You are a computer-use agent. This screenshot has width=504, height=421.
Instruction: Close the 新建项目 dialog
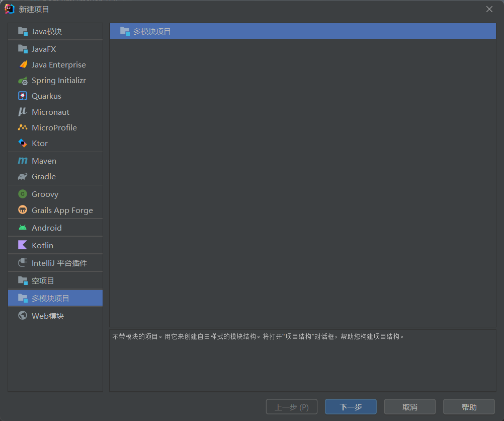point(489,9)
